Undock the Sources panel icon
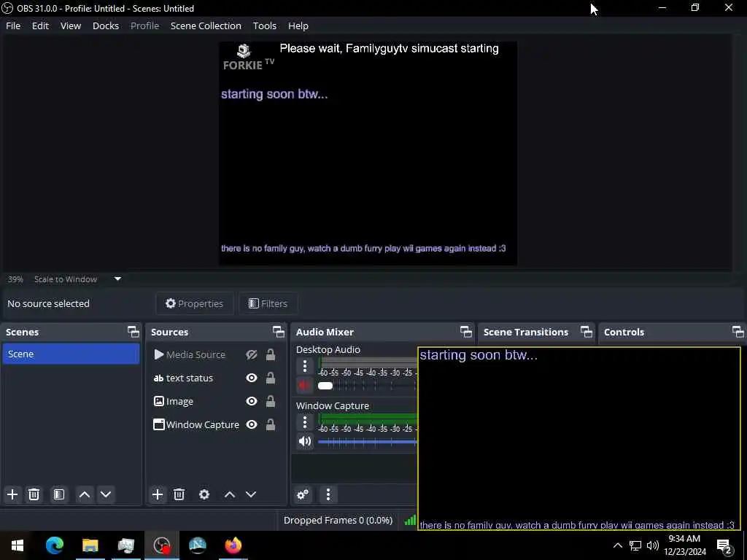 (x=279, y=332)
